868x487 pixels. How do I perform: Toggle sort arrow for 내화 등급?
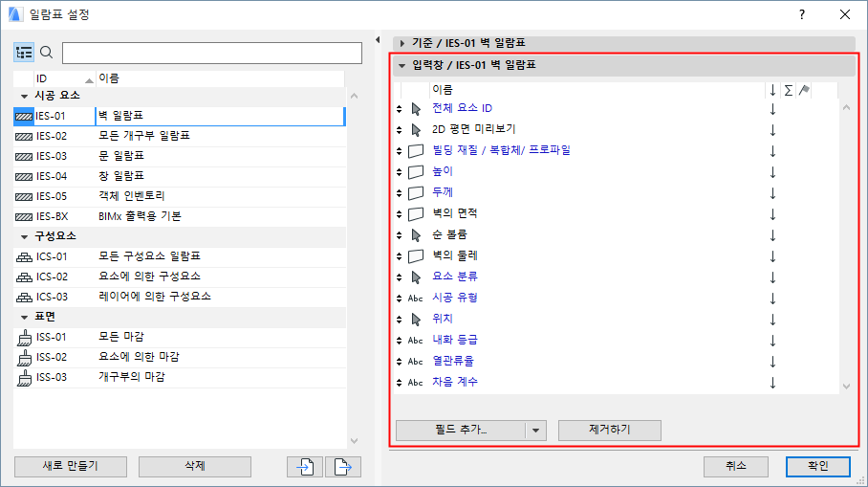pos(772,341)
